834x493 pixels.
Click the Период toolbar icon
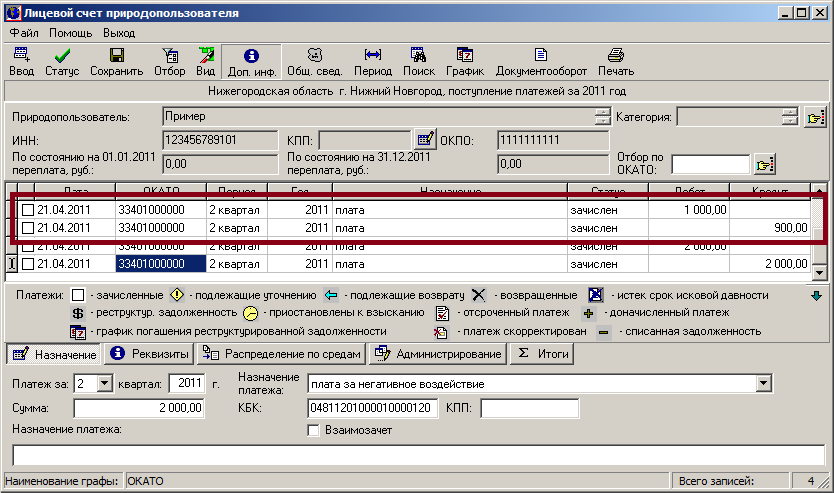(x=372, y=62)
